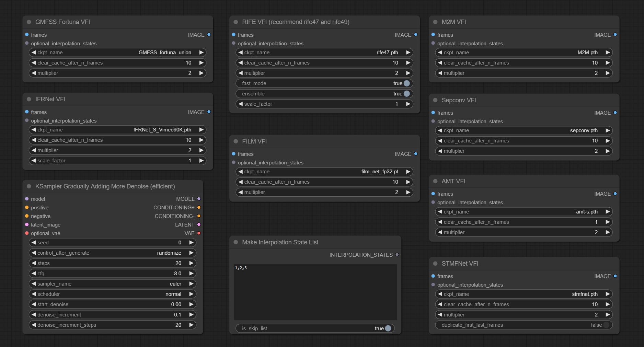Image resolution: width=644 pixels, height=347 pixels.
Task: Select the FILM VFI node title
Action: [x=254, y=141]
